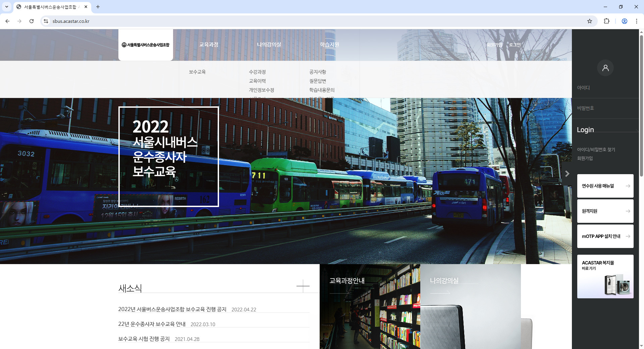Screen dimensions: 644x349
Task: Click the browser back arrow
Action: [7, 21]
